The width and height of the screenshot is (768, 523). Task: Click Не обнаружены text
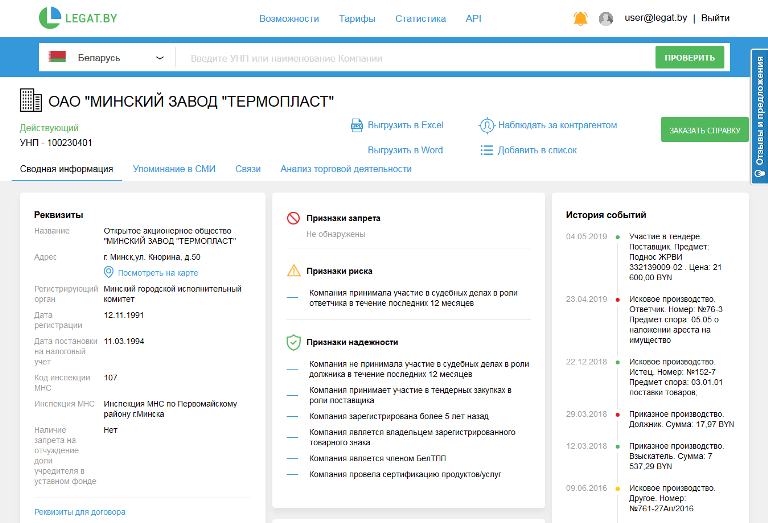point(336,234)
